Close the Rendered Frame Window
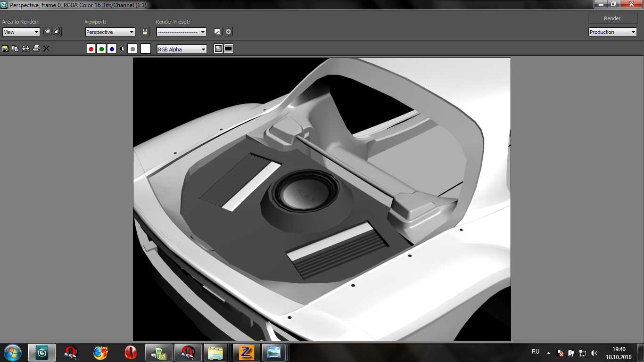Image resolution: width=644 pixels, height=362 pixels. coord(630,4)
